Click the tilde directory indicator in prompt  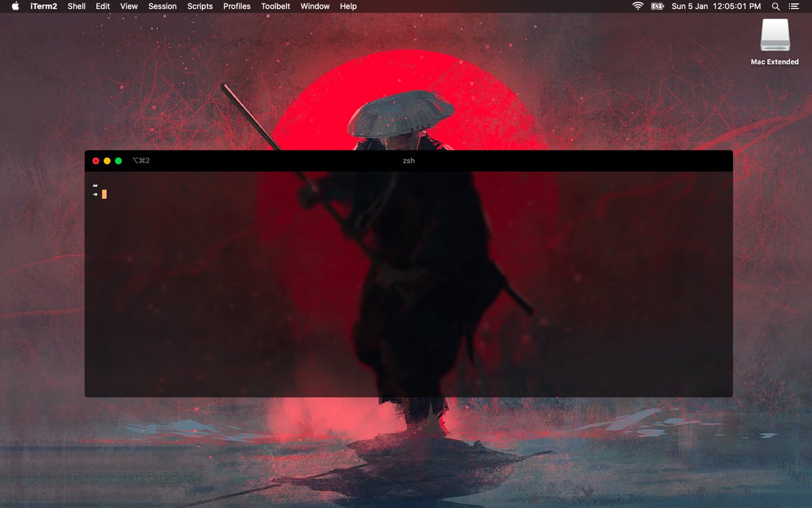click(x=95, y=185)
